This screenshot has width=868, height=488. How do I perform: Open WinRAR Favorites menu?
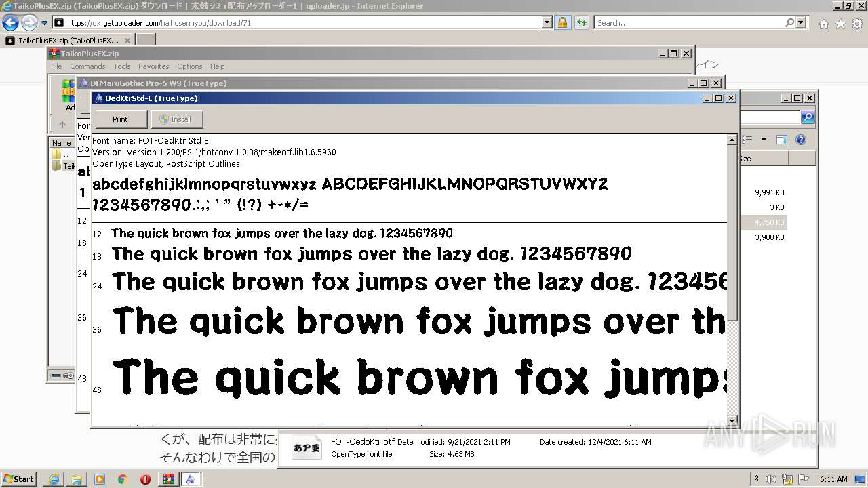[154, 66]
